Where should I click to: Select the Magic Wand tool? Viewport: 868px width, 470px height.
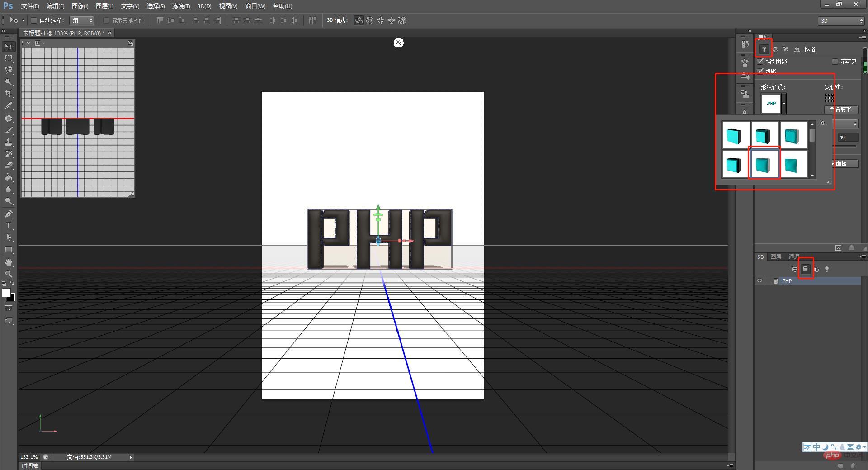[9, 82]
